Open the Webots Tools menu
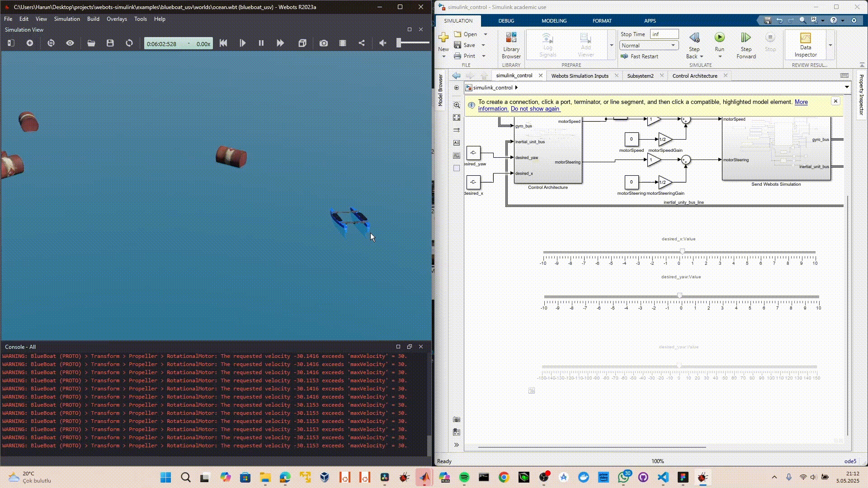The width and height of the screenshot is (868, 488). click(x=141, y=19)
